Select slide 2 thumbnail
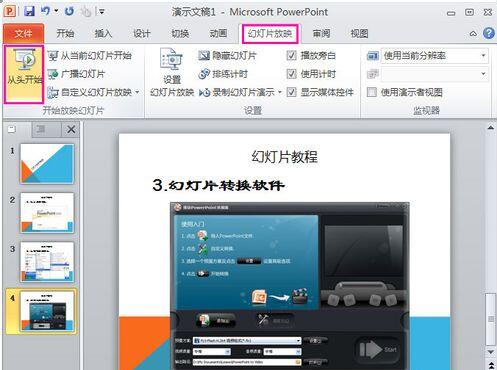 tap(47, 213)
